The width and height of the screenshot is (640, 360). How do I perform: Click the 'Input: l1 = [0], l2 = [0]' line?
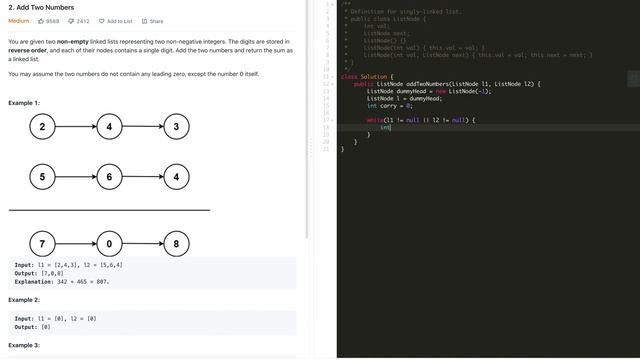[x=56, y=319]
